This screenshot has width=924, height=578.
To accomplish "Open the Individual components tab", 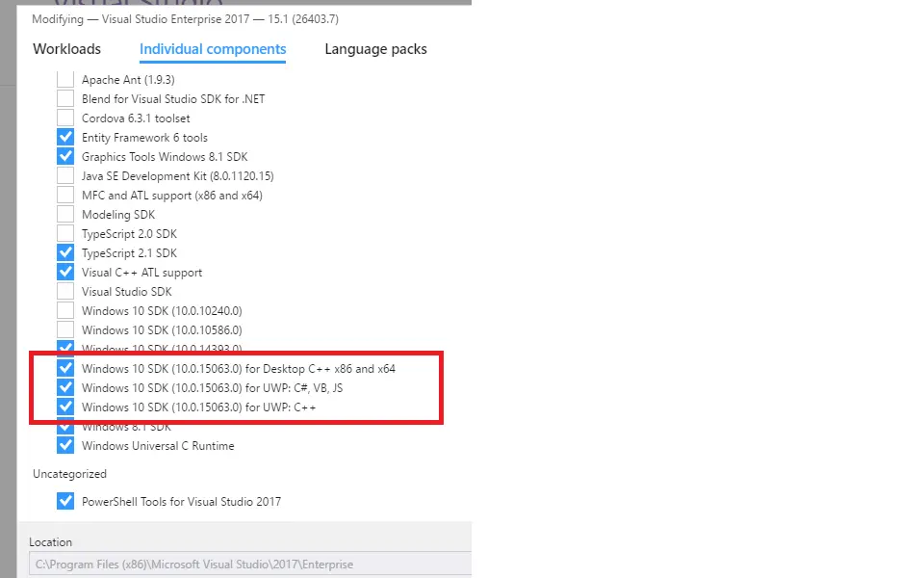I will tap(213, 49).
